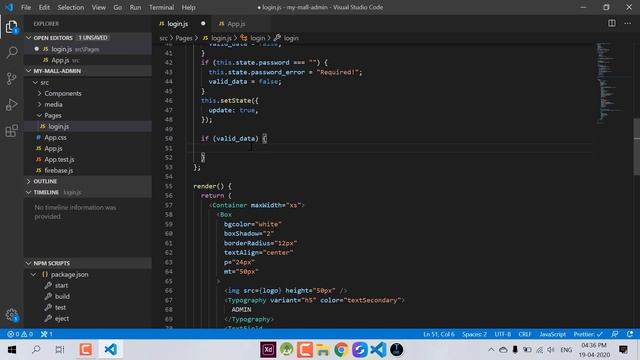Screen dimensions: 640x360
Task: Collapse the Open Editors section
Action: click(x=88, y=38)
